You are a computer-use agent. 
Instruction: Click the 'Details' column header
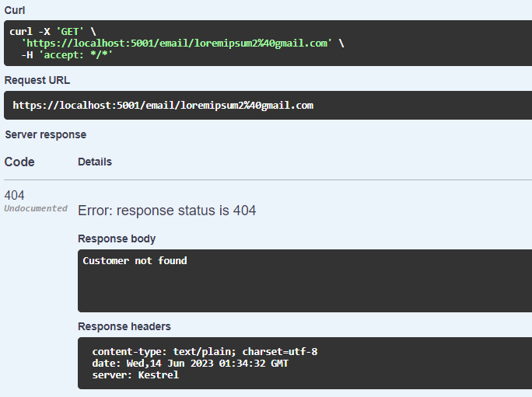[95, 162]
